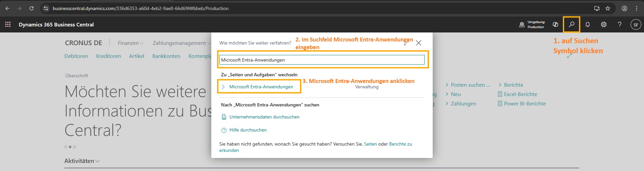Open the browser profile icon

(x=625, y=8)
